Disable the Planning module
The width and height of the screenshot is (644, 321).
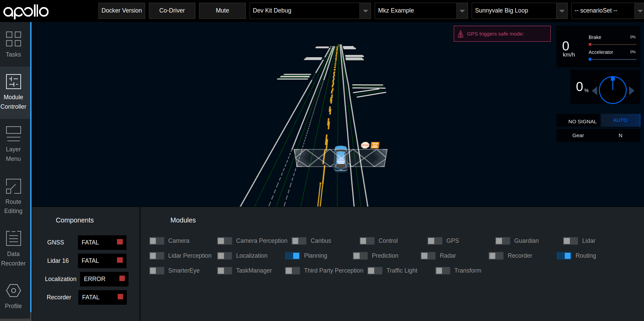click(292, 256)
